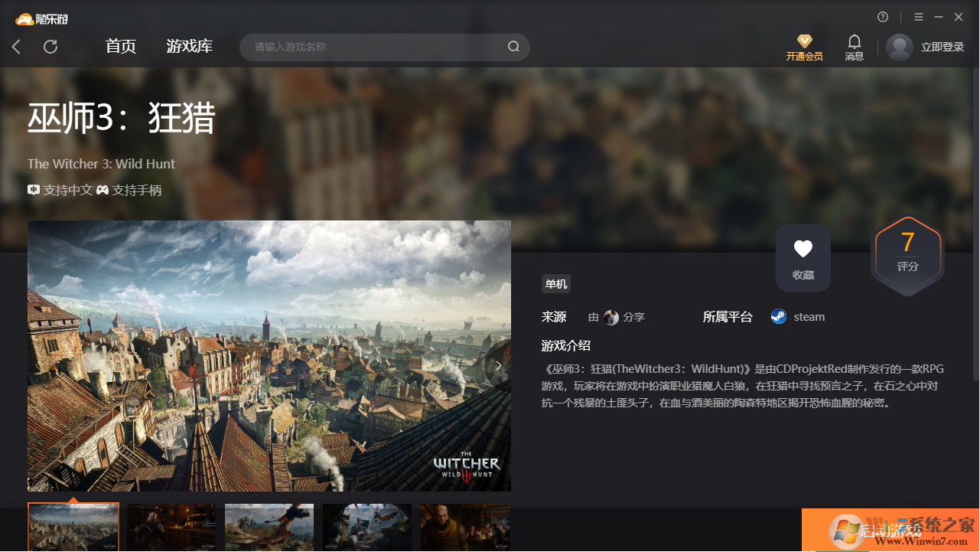Show next screenshot with right arrow
The width and height of the screenshot is (980, 552).
498,366
